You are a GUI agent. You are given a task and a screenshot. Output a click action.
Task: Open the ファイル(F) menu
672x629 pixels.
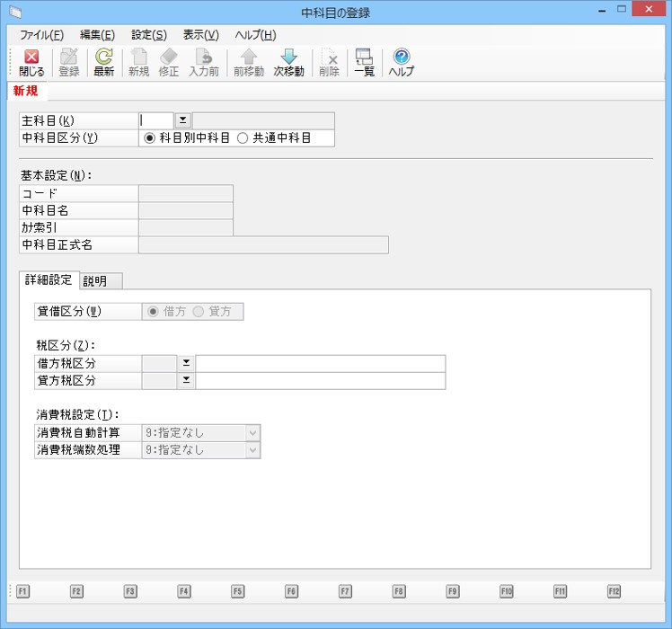[41, 35]
